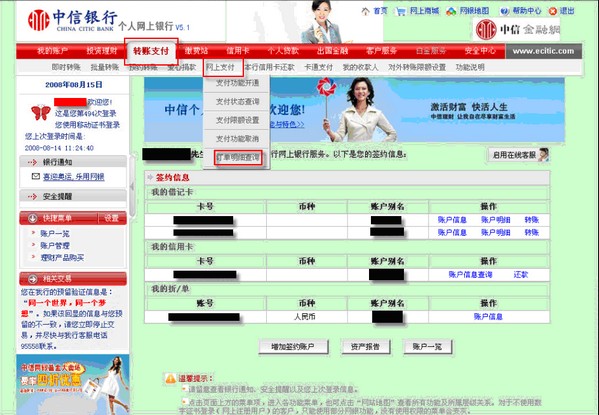Choose 订单明细查询 from dropdown menu
The image size is (599, 415).
pyautogui.click(x=238, y=157)
